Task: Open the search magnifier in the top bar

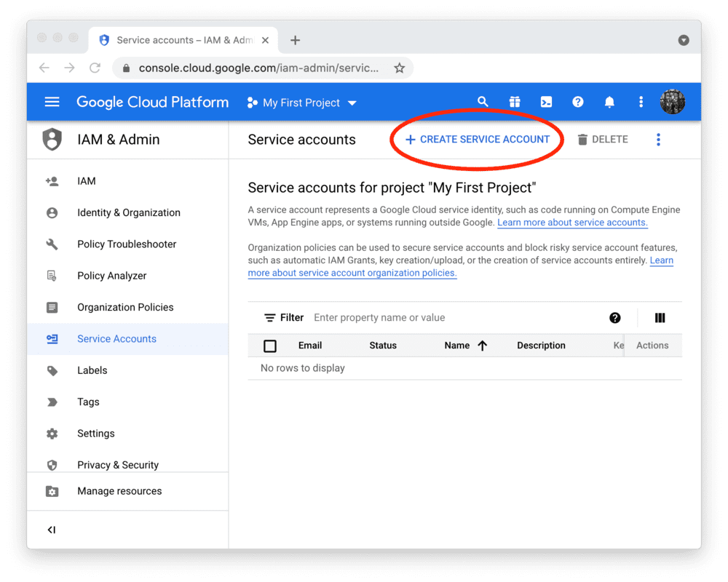Action: [x=483, y=101]
